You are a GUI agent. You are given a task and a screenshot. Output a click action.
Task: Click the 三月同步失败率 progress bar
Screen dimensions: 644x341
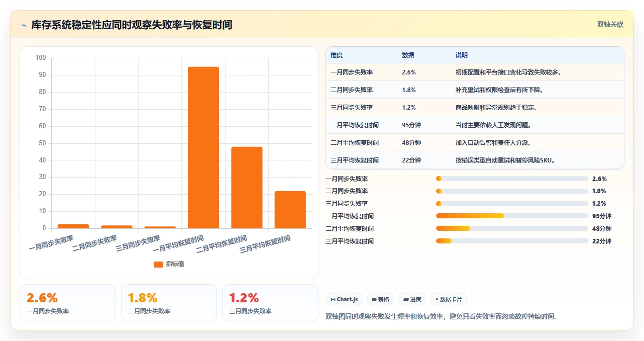pos(512,204)
